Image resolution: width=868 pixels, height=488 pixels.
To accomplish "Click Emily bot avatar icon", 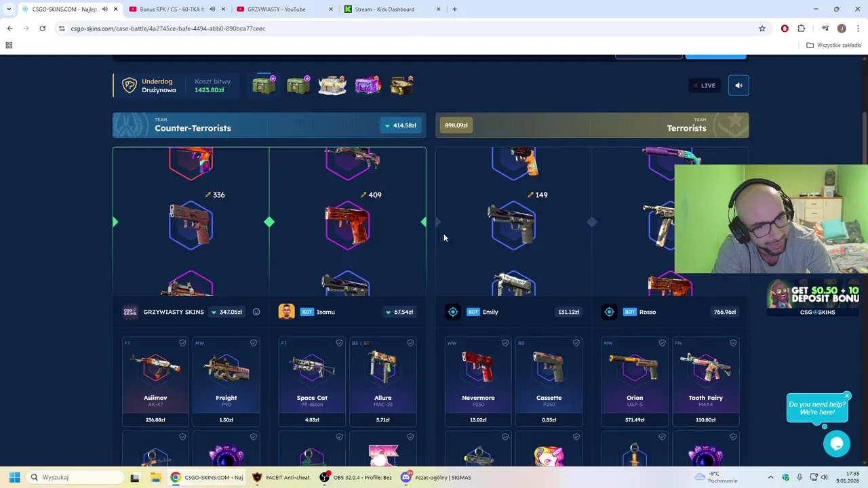I will pos(453,312).
